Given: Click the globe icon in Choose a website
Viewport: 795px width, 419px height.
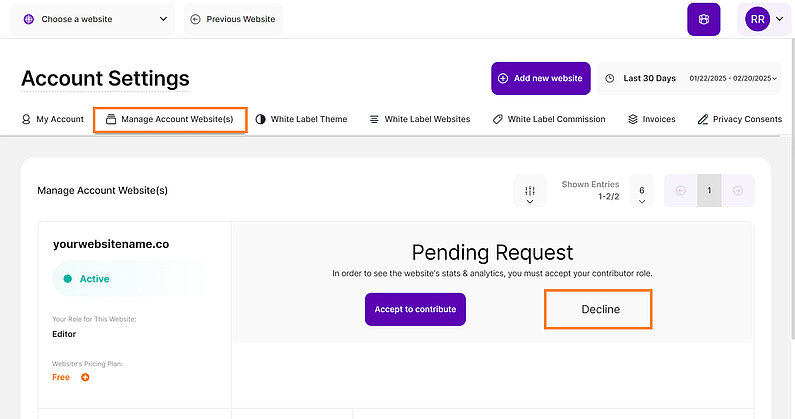Looking at the screenshot, I should click(28, 19).
